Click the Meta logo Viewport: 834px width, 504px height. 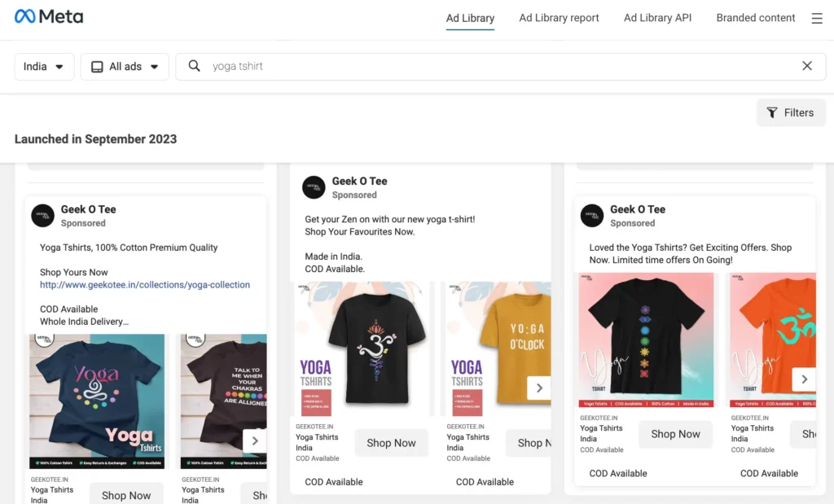pyautogui.click(x=48, y=16)
